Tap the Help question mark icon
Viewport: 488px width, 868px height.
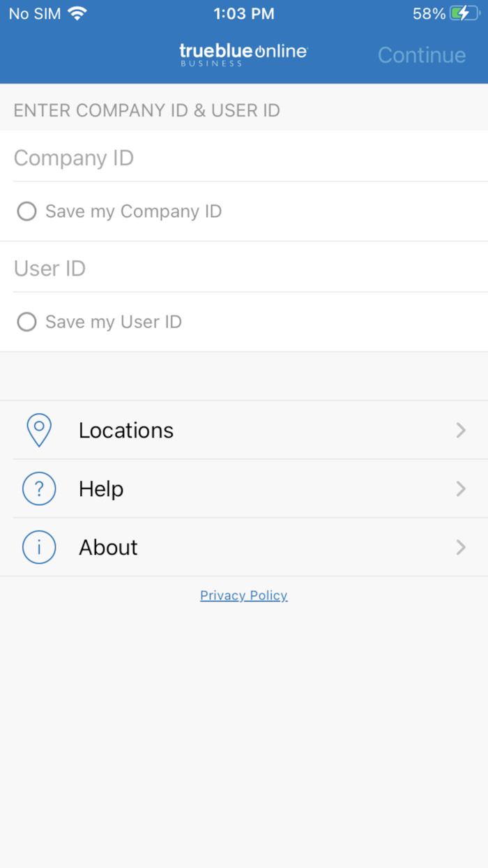[x=39, y=488]
